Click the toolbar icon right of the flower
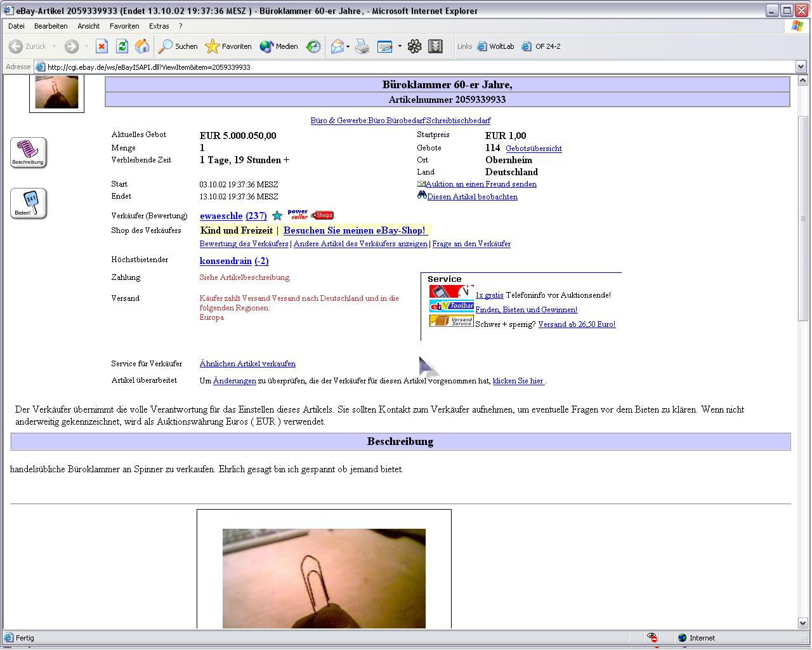Image resolution: width=812 pixels, height=650 pixels. click(435, 46)
